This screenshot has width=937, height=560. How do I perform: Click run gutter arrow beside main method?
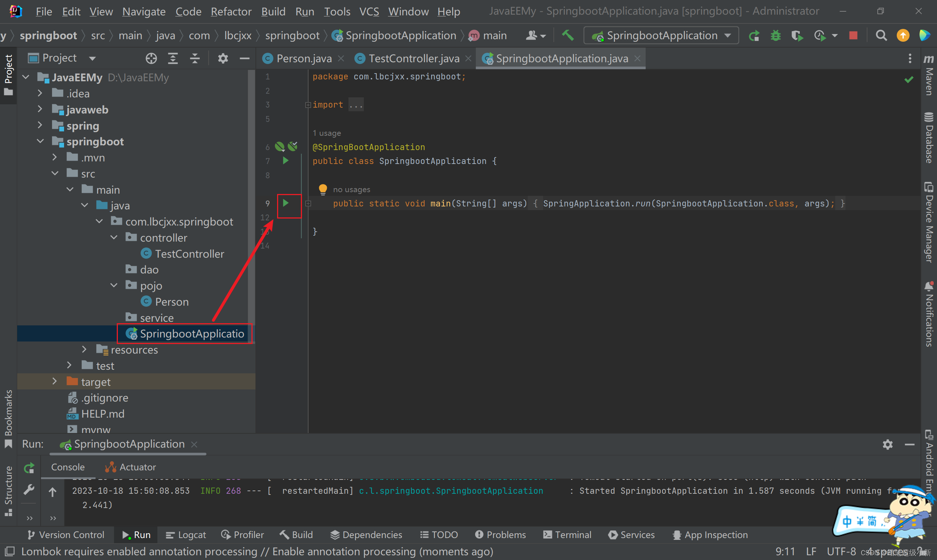pos(285,204)
